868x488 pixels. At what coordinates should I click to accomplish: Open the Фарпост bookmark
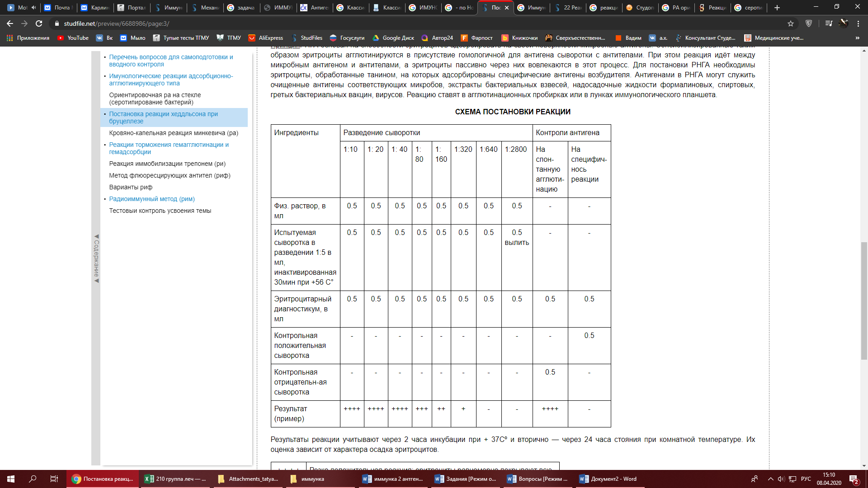pos(476,38)
